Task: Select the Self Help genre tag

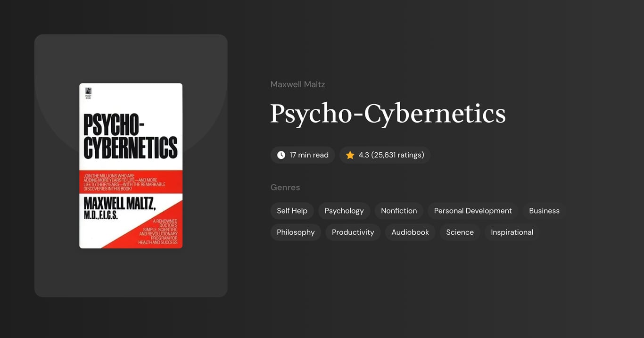Action: [x=292, y=211]
